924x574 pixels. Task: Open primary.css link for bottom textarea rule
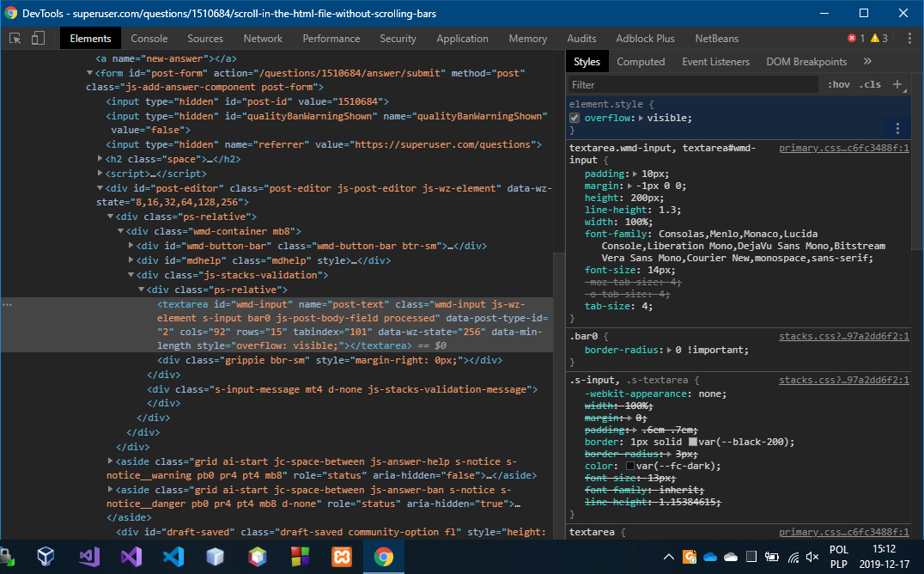(844, 532)
